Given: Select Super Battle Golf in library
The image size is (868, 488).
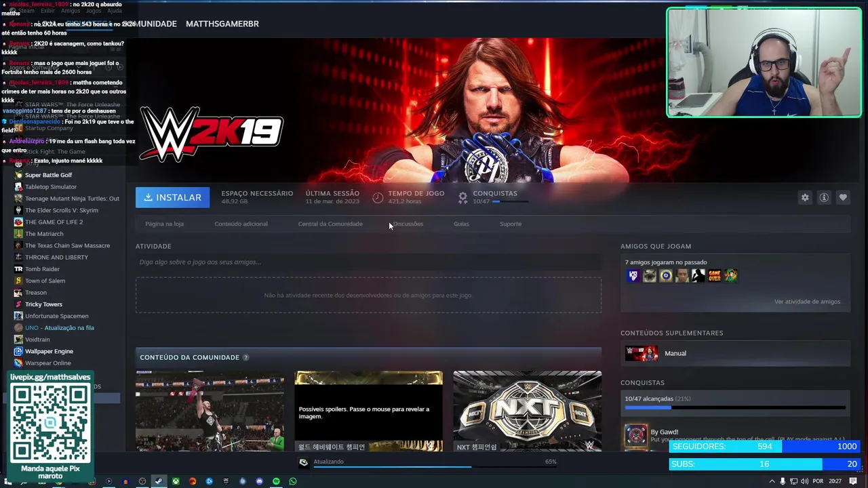Looking at the screenshot, I should pos(48,175).
